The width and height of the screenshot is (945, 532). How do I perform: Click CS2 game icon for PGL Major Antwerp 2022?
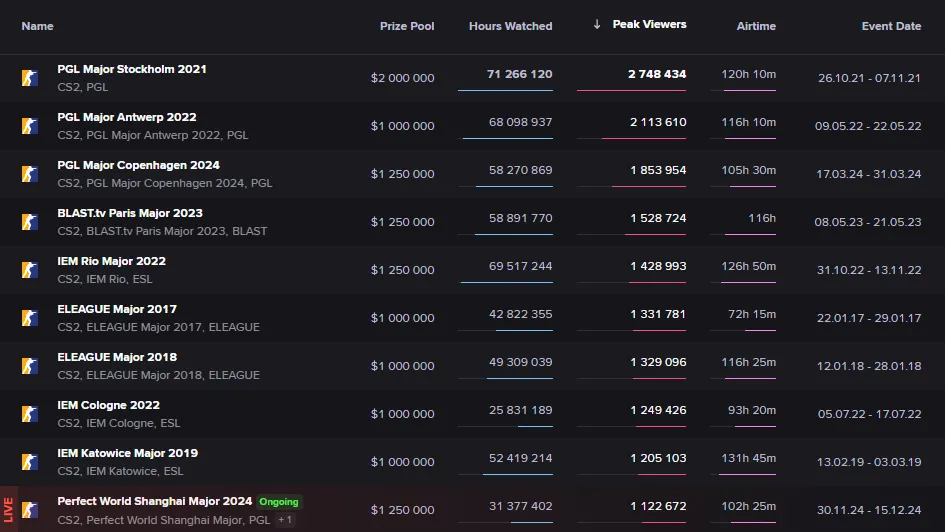pyautogui.click(x=30, y=126)
